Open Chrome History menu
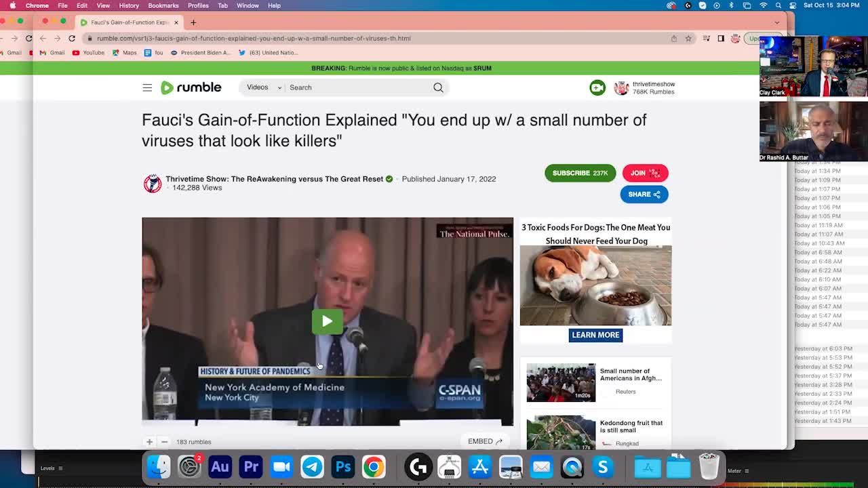The height and width of the screenshot is (488, 868). (x=129, y=5)
